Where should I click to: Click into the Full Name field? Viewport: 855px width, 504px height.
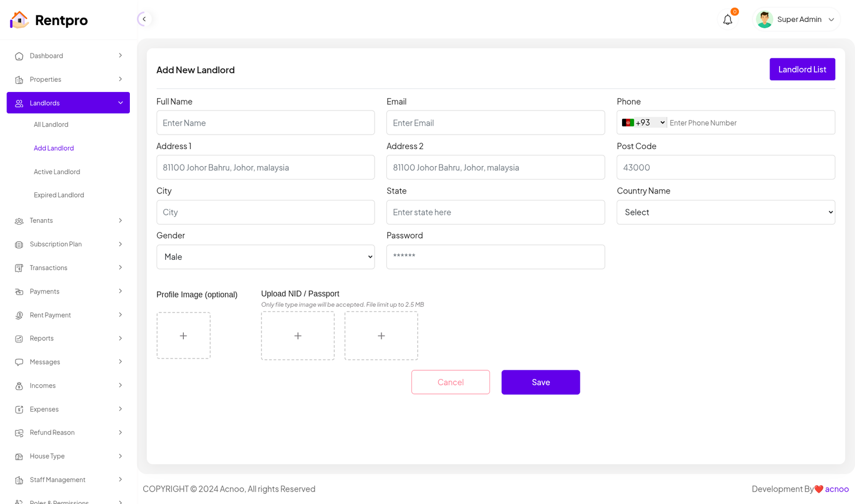coord(265,123)
